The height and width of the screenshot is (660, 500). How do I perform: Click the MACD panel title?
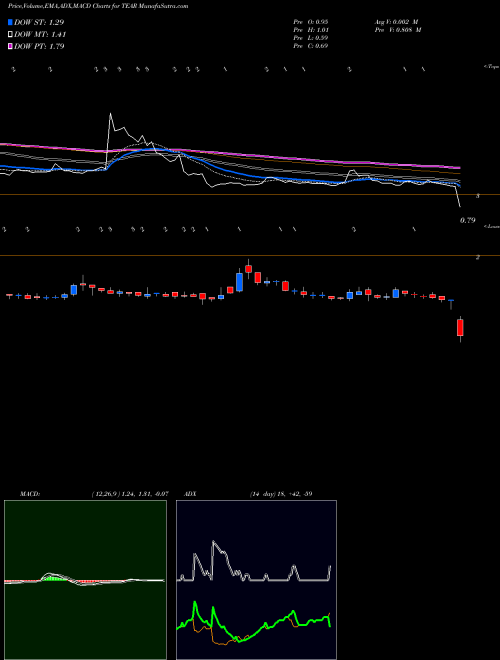(29, 494)
